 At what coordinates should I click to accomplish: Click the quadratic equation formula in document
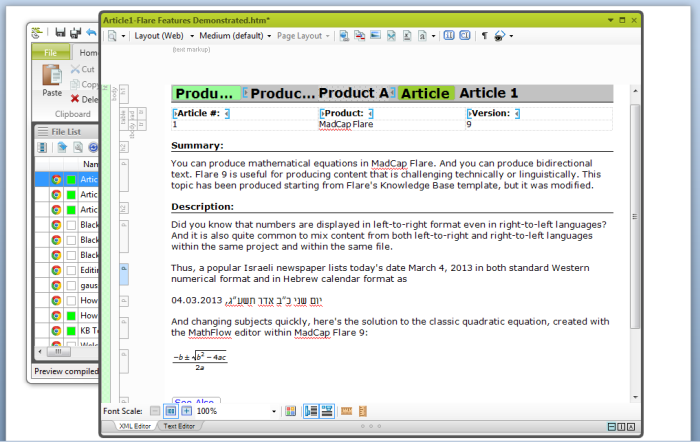(200, 361)
